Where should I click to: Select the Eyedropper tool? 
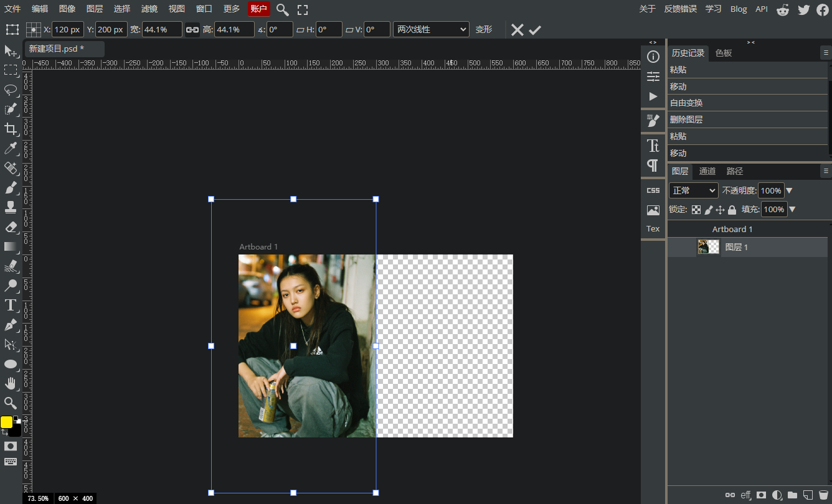(11, 148)
